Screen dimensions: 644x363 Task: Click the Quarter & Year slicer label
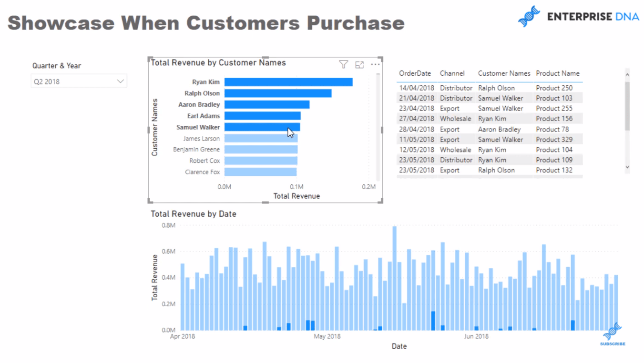pos(57,66)
